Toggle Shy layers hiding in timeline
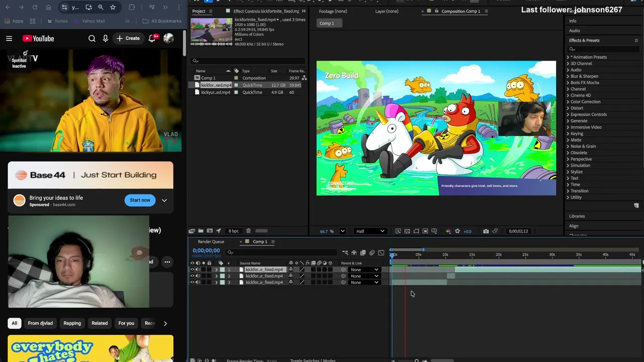The width and height of the screenshot is (644, 362). (x=354, y=253)
